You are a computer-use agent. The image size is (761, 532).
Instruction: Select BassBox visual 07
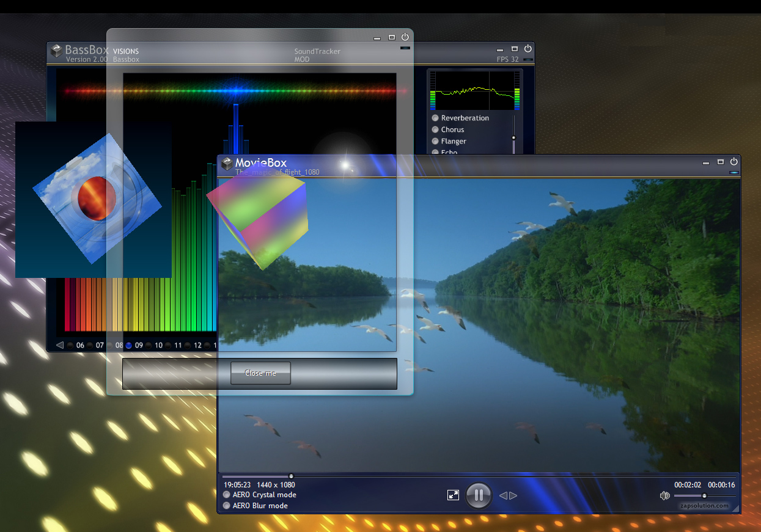tap(95, 345)
